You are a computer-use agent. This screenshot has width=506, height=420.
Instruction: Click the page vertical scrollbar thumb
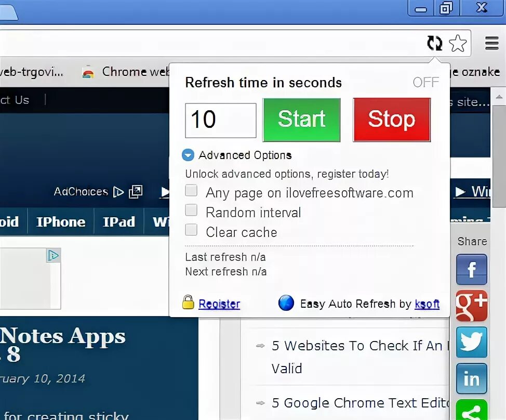499,156
